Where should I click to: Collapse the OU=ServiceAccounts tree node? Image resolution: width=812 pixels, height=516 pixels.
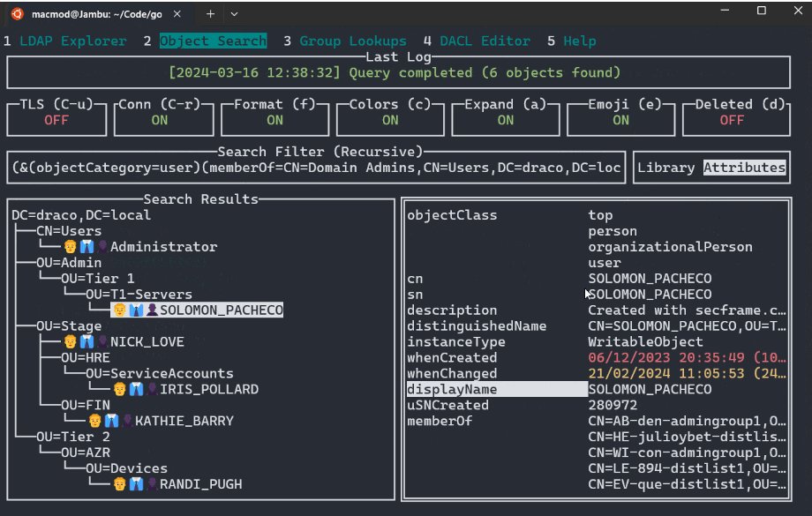[x=160, y=373]
